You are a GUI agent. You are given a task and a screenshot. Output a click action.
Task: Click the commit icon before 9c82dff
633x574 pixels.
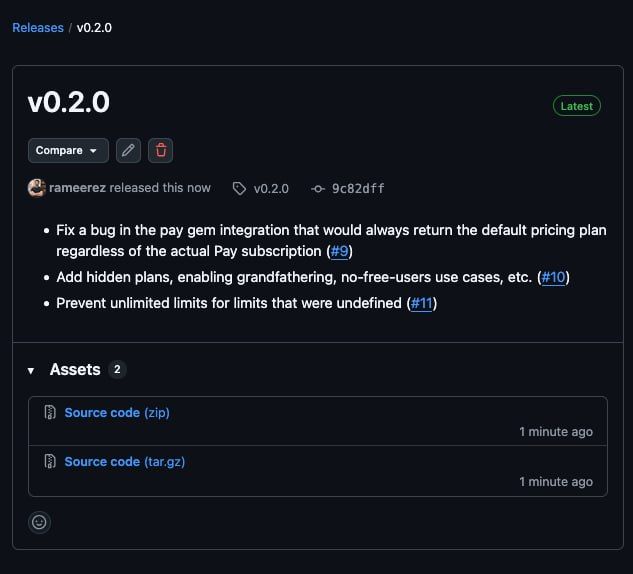coord(318,188)
